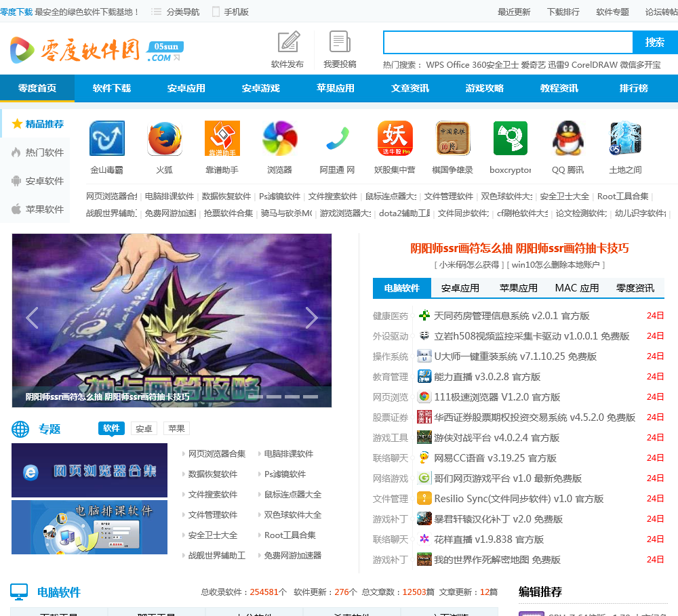This screenshot has height=616, width=678.
Task: Open the Root工具合集 topic list link
Action: pos(290,535)
